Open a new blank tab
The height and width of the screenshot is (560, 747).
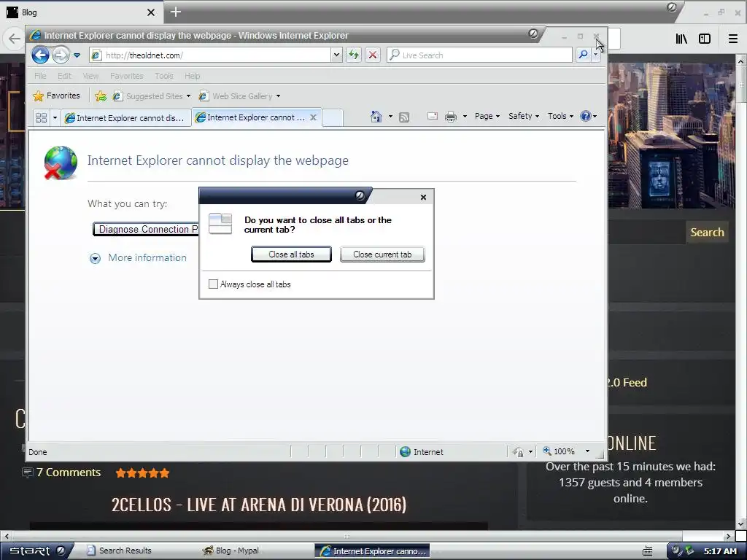[333, 117]
